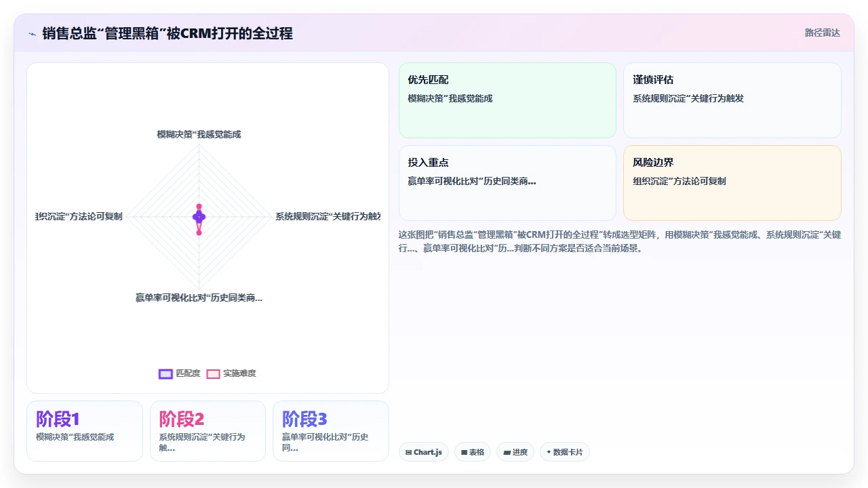Click the purple center radar data point
This screenshot has width=868, height=488.
click(x=199, y=217)
